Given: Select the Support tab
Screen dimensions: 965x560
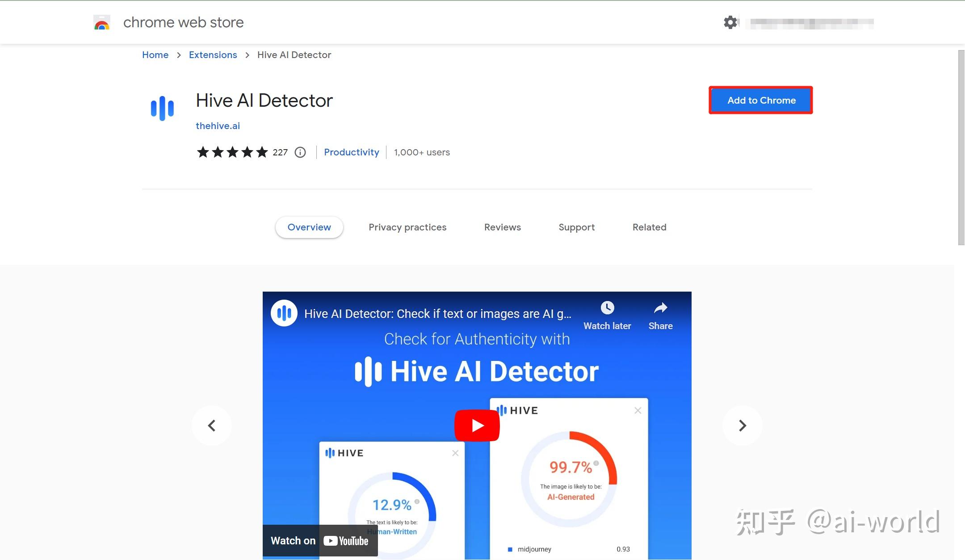Looking at the screenshot, I should [576, 227].
